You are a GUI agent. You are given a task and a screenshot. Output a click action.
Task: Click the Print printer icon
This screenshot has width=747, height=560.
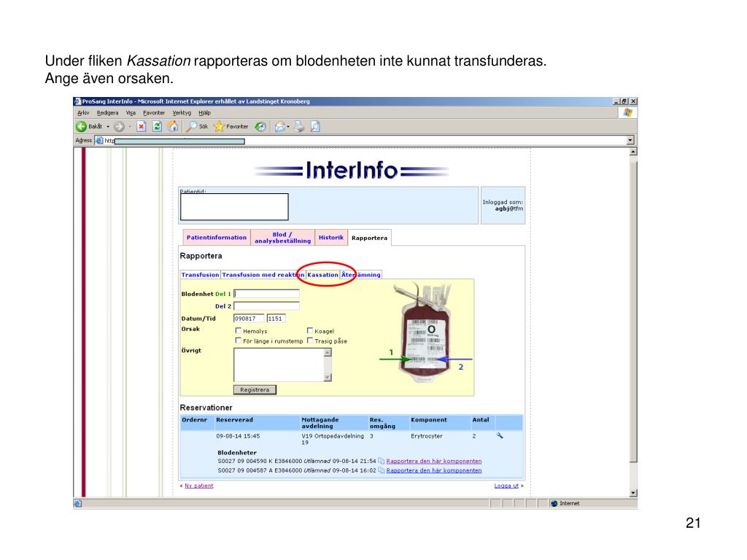[298, 126]
